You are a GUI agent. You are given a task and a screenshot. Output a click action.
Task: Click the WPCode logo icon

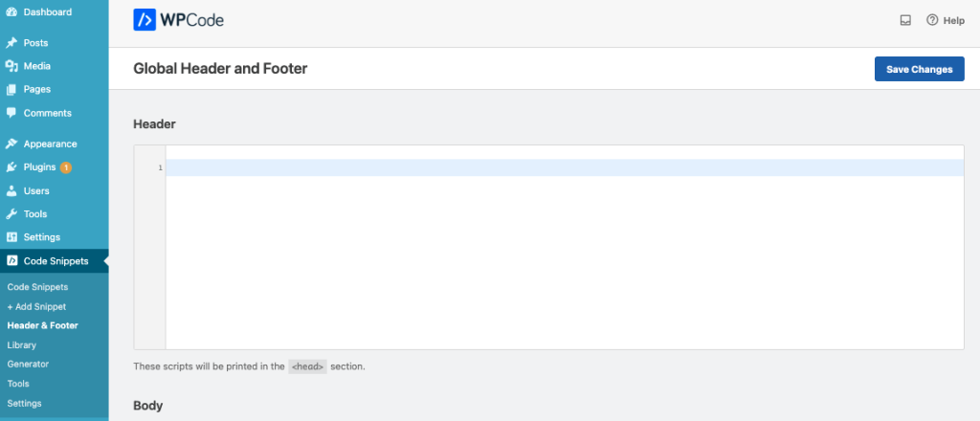coord(145,20)
